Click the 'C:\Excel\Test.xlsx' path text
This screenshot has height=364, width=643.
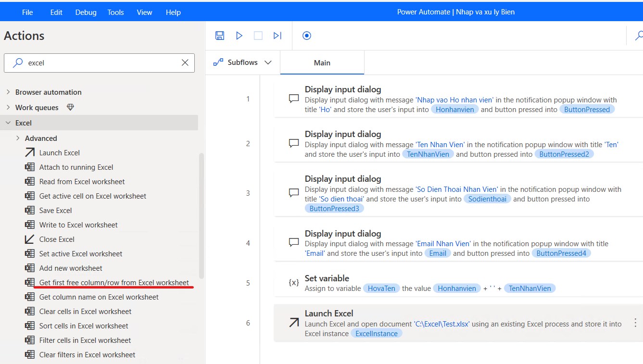click(441, 324)
